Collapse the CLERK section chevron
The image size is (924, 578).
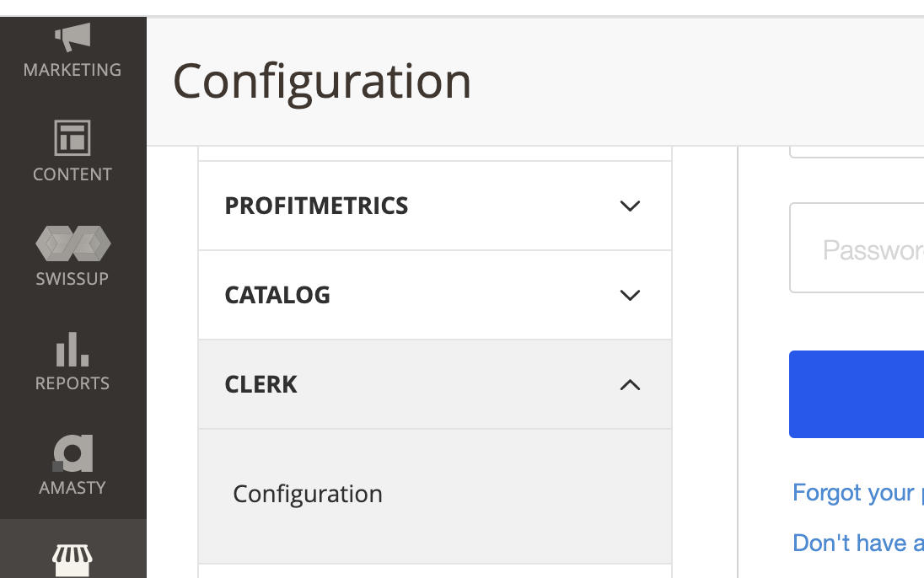630,385
